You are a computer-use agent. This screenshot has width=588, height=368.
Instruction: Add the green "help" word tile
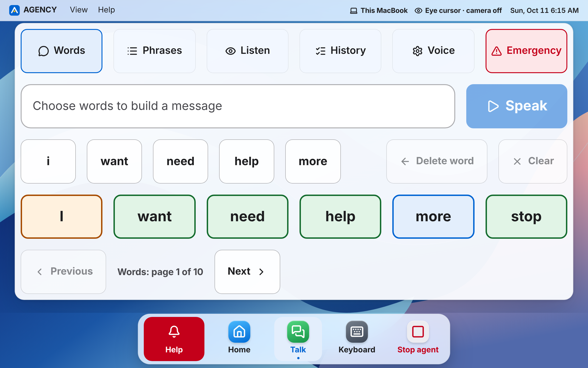coord(340,216)
